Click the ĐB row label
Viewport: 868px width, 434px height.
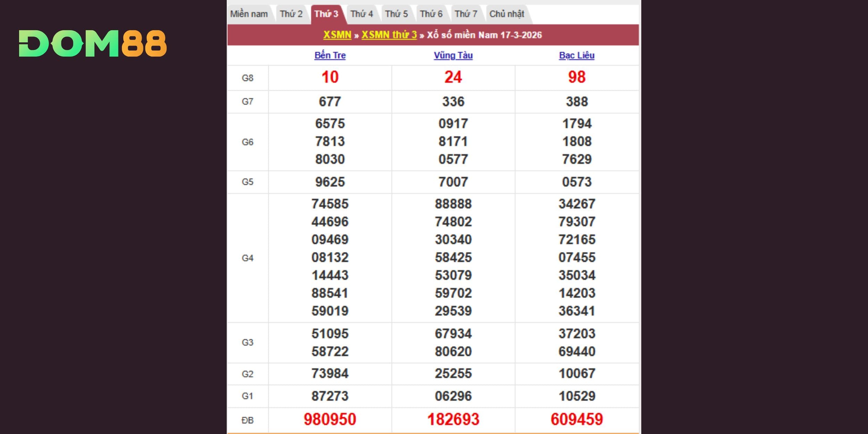(x=248, y=420)
